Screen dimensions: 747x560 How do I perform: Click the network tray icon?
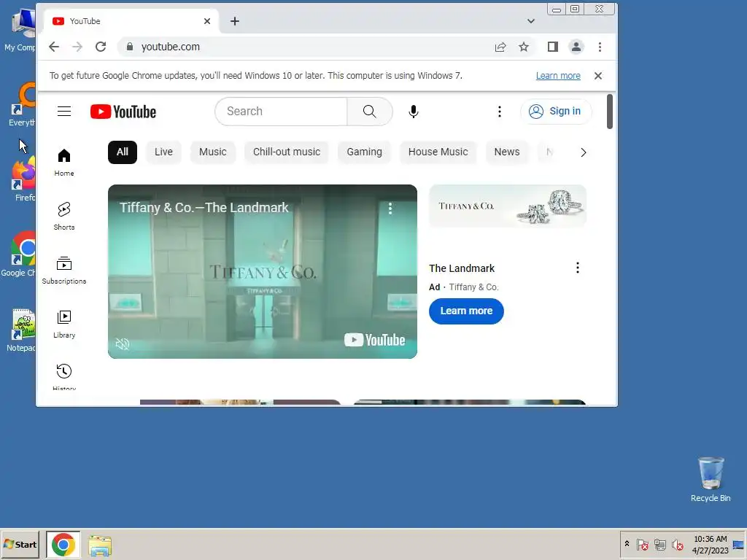point(659,544)
